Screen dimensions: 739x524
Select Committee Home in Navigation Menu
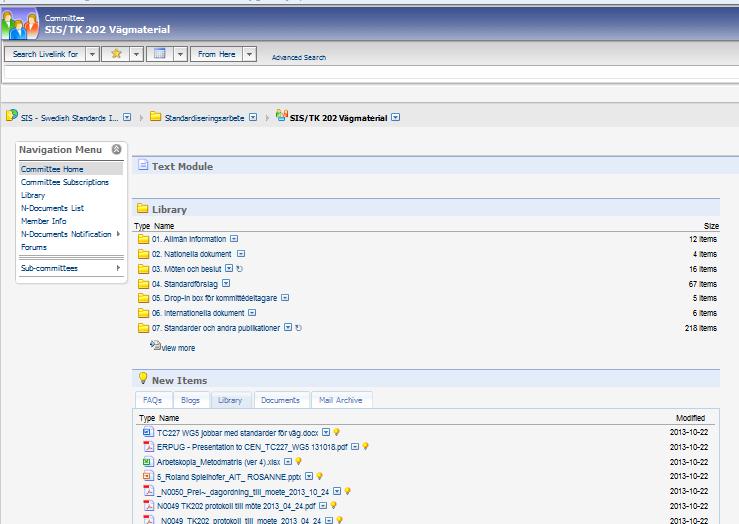[52, 169]
